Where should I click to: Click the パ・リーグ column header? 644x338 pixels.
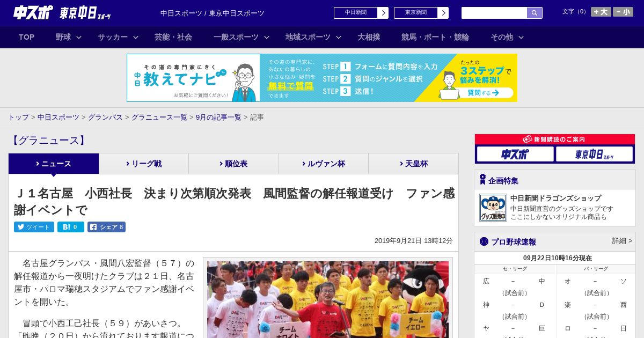[596, 269]
